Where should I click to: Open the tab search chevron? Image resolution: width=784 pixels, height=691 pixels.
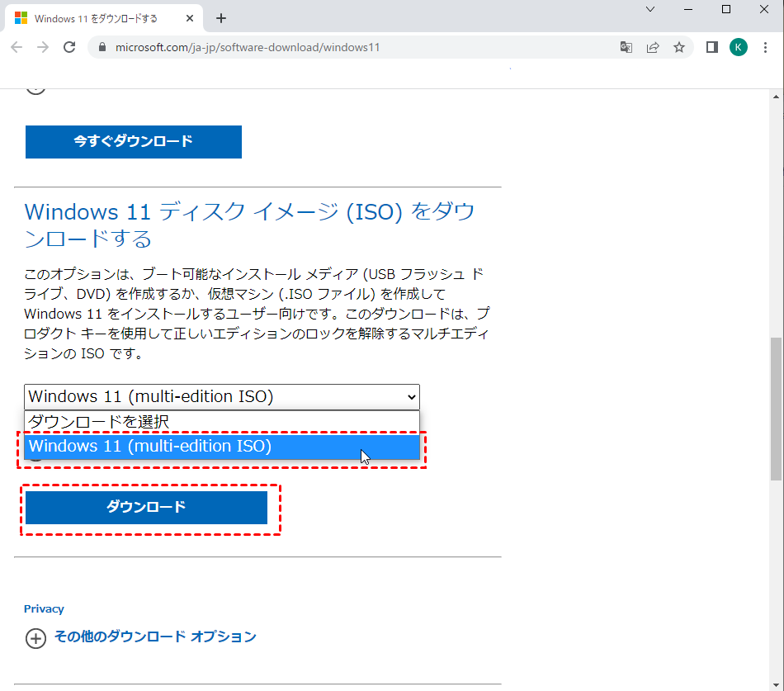click(x=650, y=9)
